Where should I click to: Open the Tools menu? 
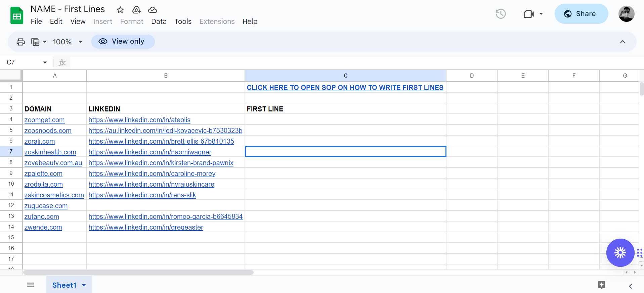pos(183,21)
